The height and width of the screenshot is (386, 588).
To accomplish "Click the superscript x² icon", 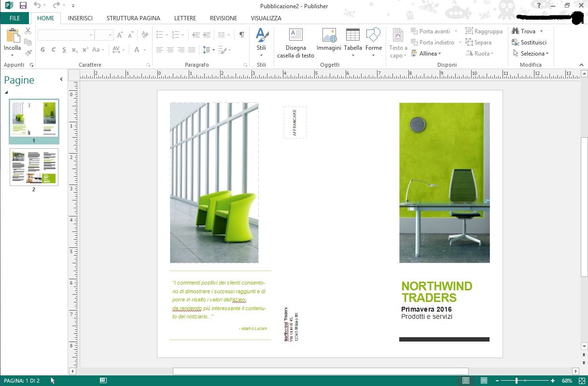I will click(85, 50).
